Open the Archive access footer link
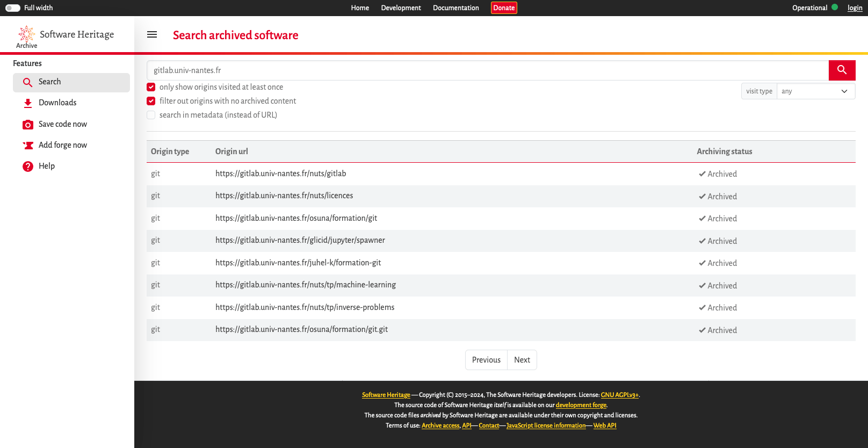This screenshot has width=868, height=448. click(x=440, y=425)
